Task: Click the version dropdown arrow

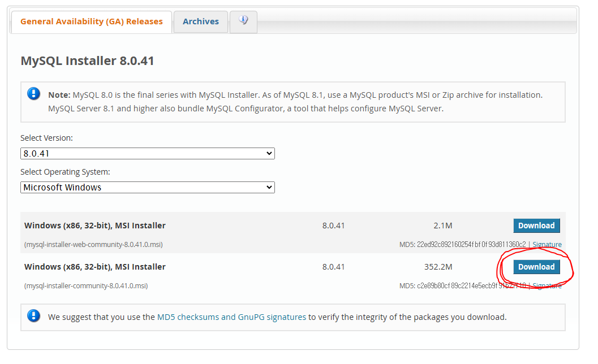Action: coord(268,153)
